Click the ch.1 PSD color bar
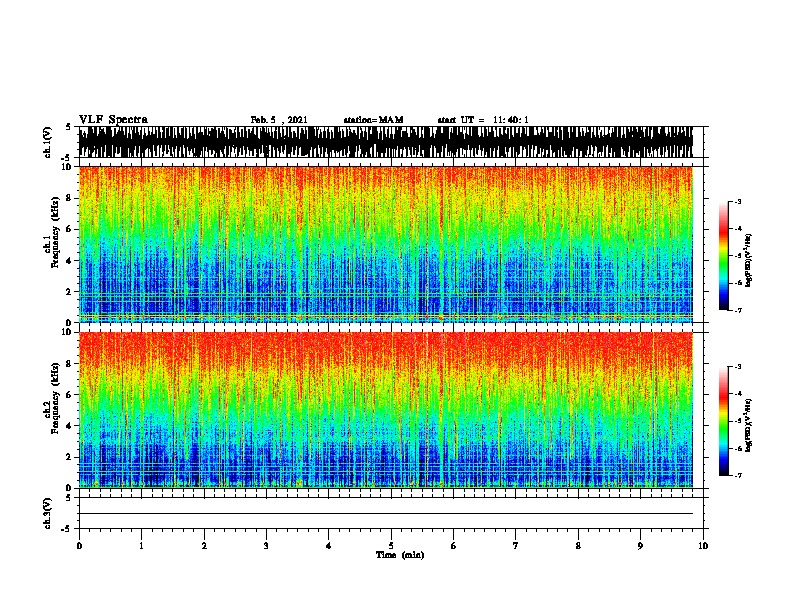792x612 pixels. click(724, 256)
